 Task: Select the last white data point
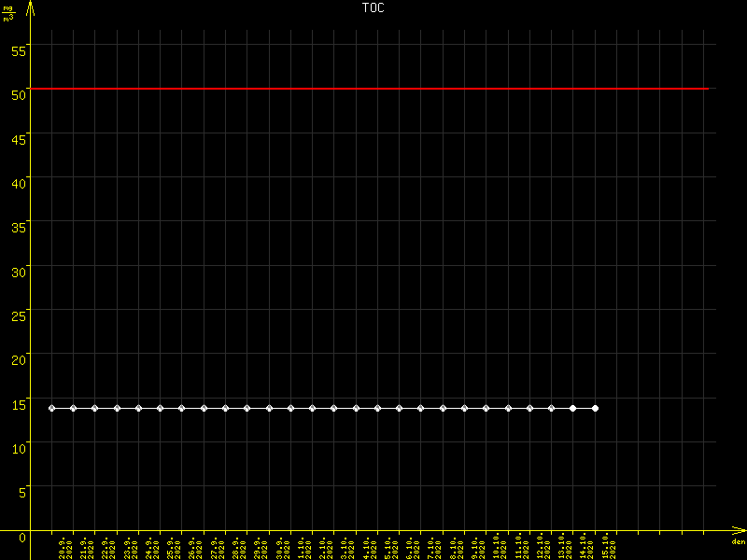click(x=595, y=408)
